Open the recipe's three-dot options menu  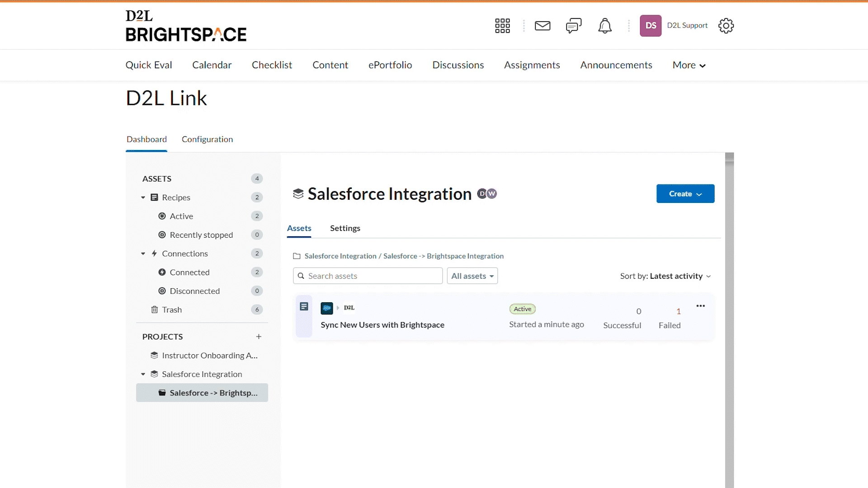(700, 306)
